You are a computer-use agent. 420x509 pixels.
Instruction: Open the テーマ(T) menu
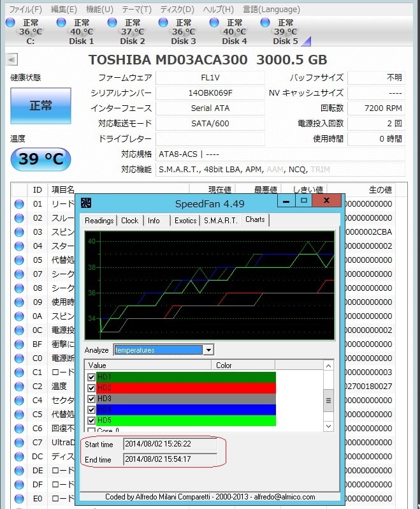coord(136,10)
